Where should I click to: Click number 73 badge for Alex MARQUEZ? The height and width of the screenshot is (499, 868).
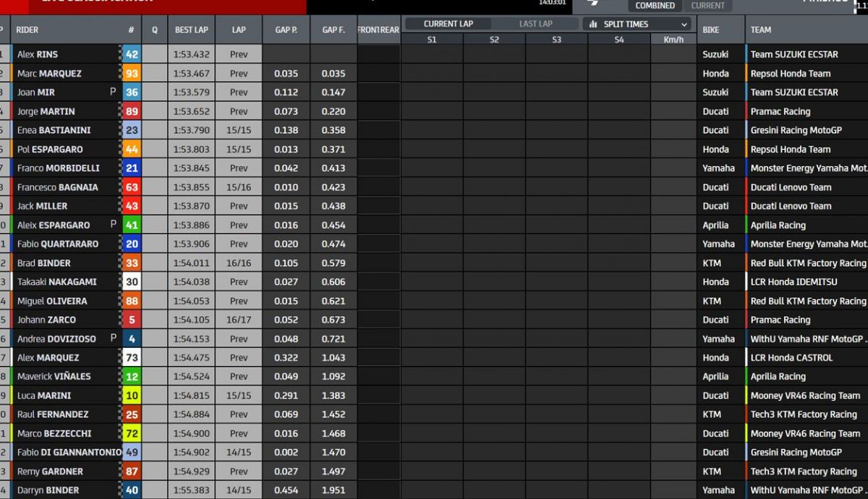click(132, 357)
